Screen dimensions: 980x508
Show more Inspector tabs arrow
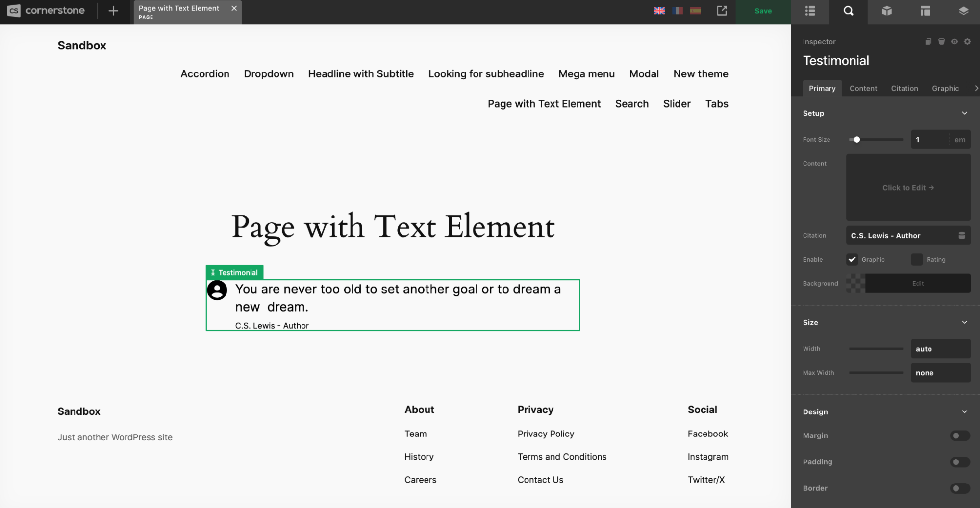[x=976, y=88]
